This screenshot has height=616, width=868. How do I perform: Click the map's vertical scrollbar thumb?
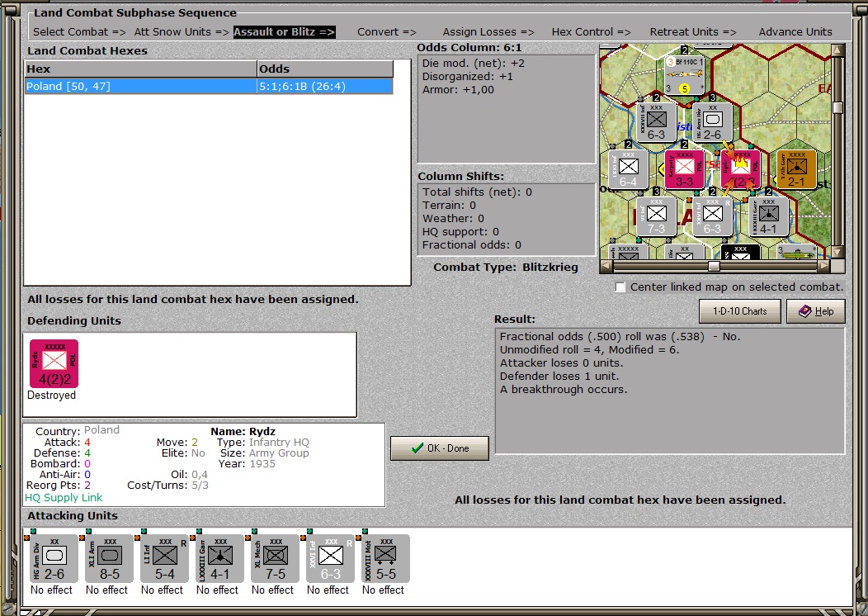[x=837, y=107]
